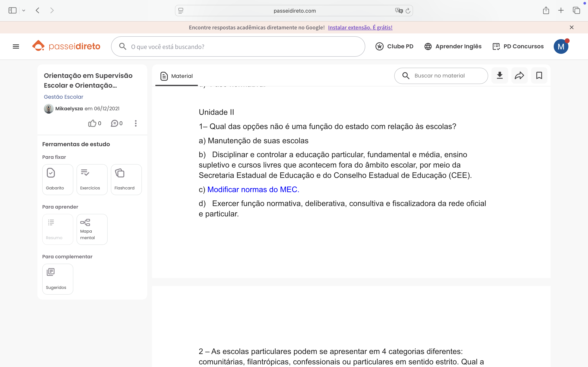
Task: Toggle the Safari translate page icon
Action: click(399, 11)
